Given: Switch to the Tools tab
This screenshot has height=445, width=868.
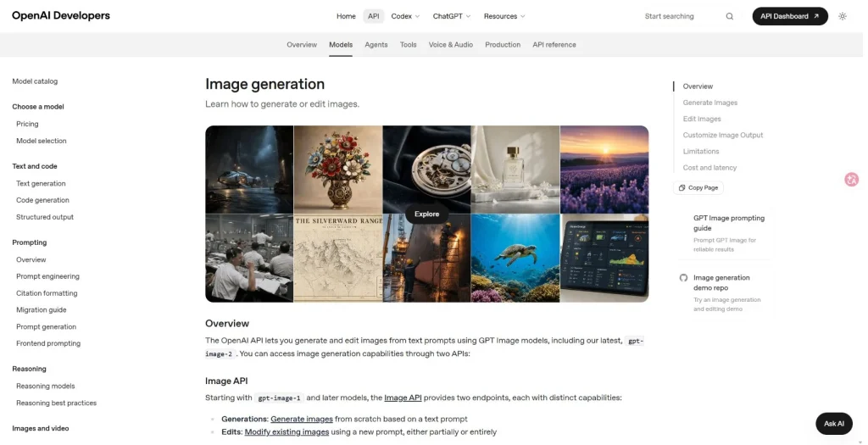Looking at the screenshot, I should pos(408,45).
